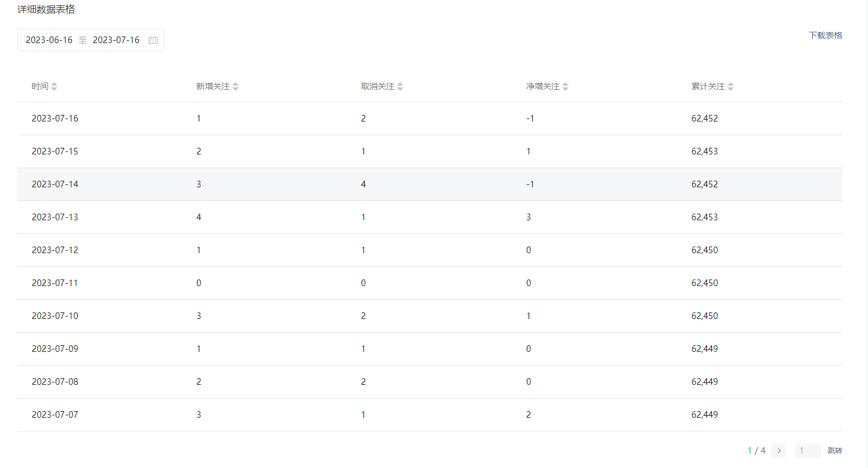Click the calendar icon in date range picker
This screenshot has width=868, height=468.
click(x=153, y=40)
